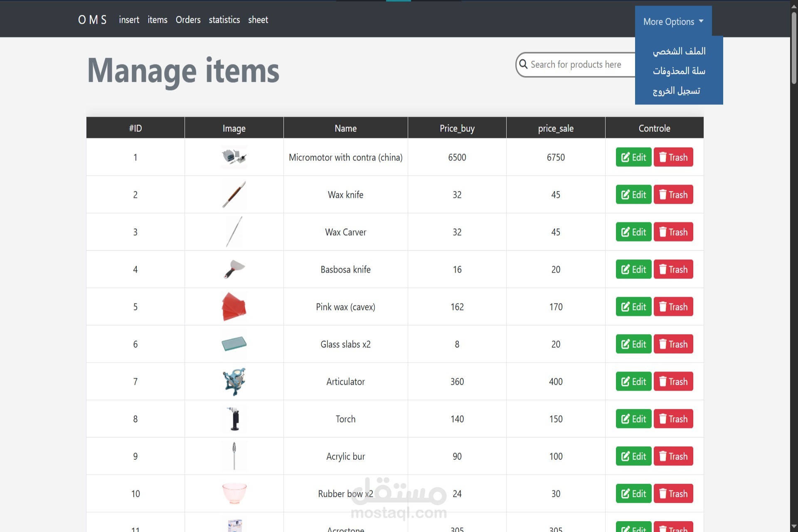Open the Torch product image
This screenshot has height=532, width=798.
tap(234, 419)
